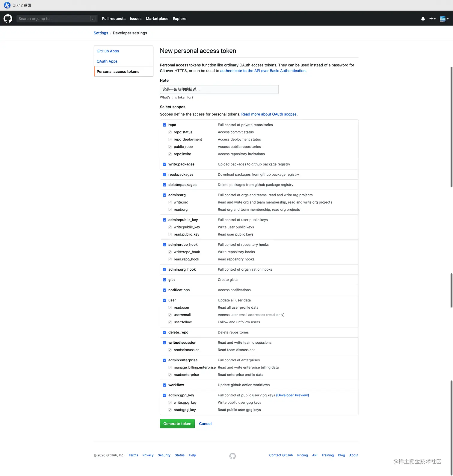Viewport: 453px width, 476px height.
Task: Open Issues in top navigation
Action: coord(135,19)
